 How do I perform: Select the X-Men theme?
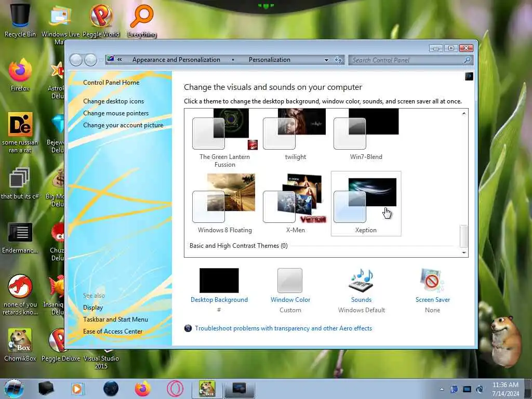(295, 204)
